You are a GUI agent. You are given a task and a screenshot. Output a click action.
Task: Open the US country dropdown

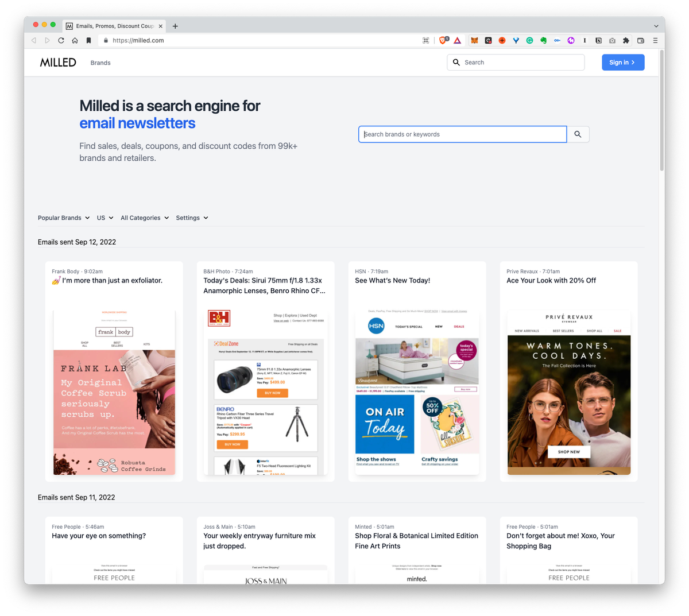105,218
